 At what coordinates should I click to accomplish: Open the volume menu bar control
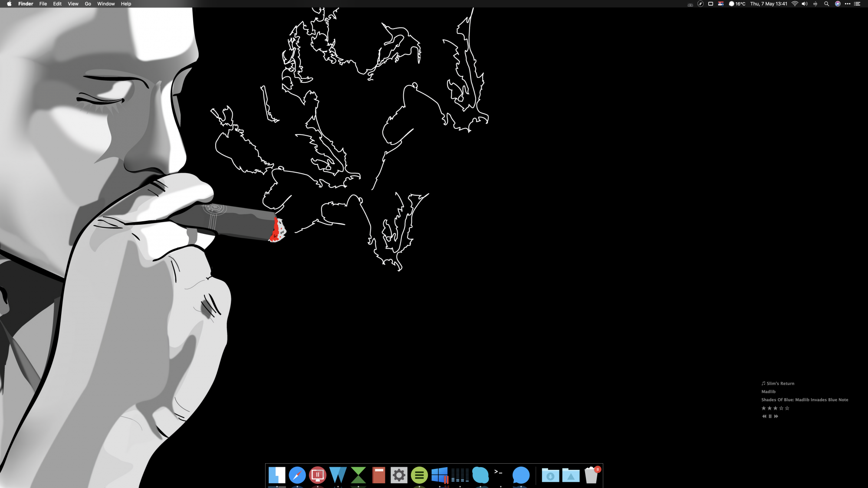(x=805, y=4)
